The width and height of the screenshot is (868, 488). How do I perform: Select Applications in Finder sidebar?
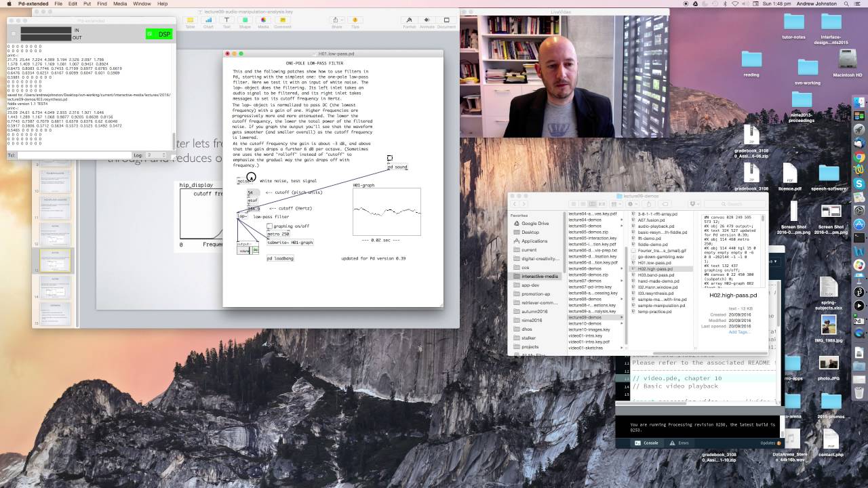pos(534,241)
